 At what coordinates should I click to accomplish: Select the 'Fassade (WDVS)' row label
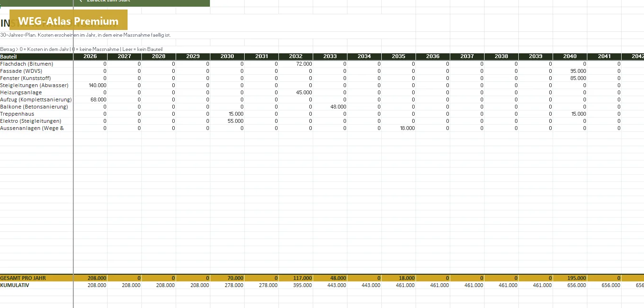[x=22, y=71]
